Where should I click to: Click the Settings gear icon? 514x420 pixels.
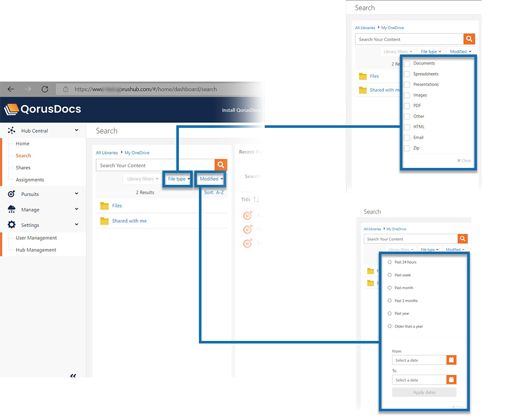pos(11,224)
